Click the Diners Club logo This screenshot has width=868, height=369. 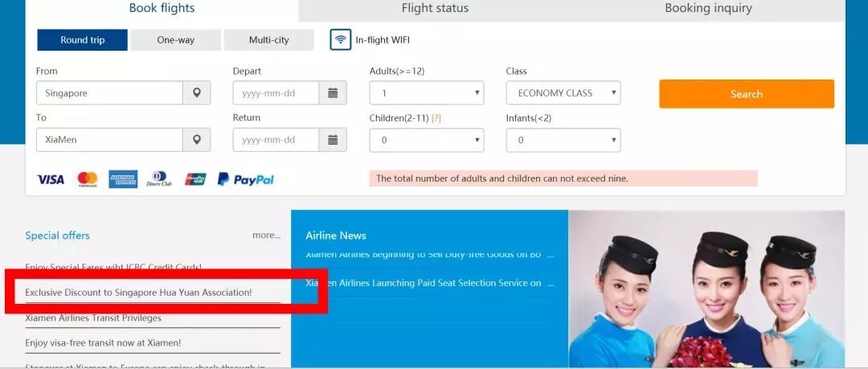point(160,179)
